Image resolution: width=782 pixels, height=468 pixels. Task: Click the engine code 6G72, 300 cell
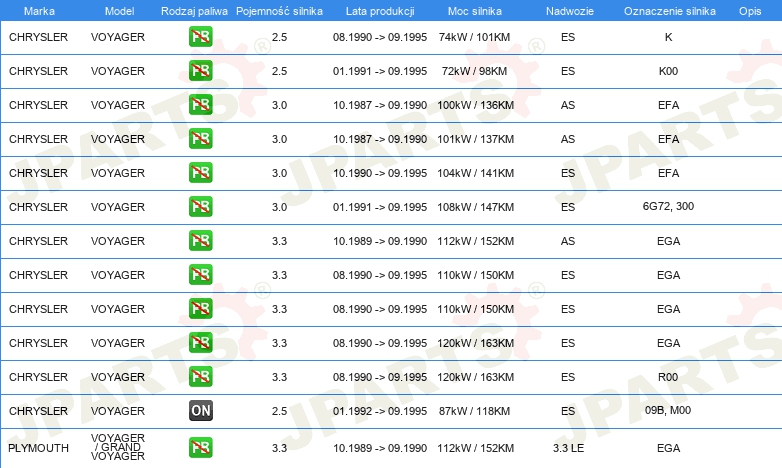pyautogui.click(x=668, y=206)
